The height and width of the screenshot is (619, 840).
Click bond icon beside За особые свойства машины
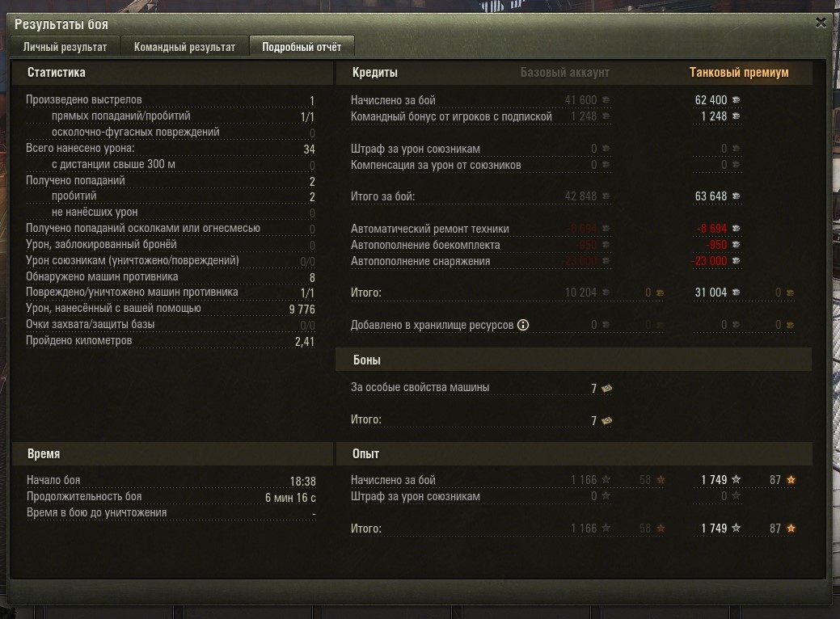607,388
